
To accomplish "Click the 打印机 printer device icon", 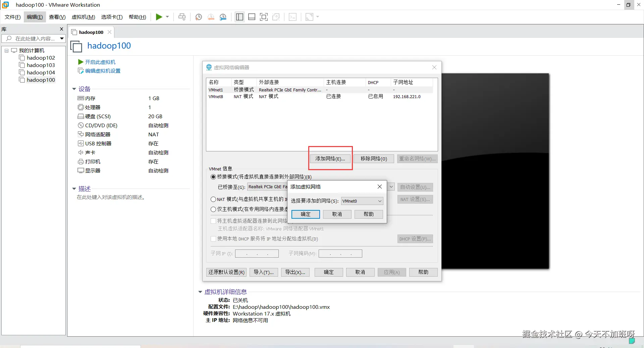I will pyautogui.click(x=81, y=161).
